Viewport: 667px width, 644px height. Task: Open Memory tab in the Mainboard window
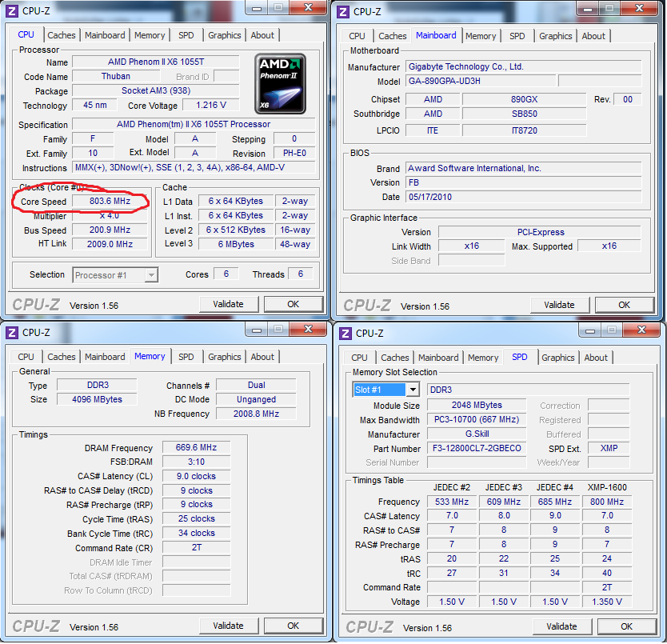tap(481, 36)
